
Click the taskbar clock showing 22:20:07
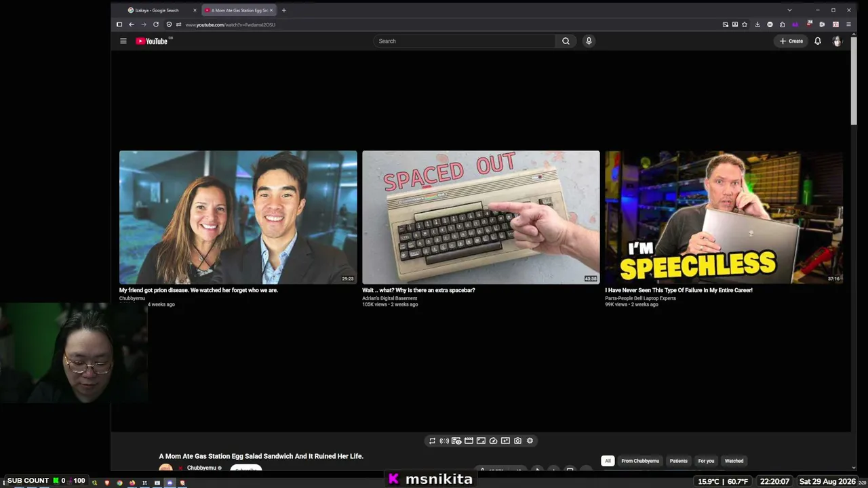(775, 481)
